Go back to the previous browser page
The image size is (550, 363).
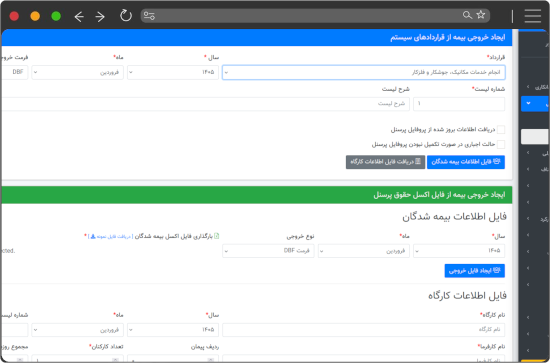pos(79,16)
